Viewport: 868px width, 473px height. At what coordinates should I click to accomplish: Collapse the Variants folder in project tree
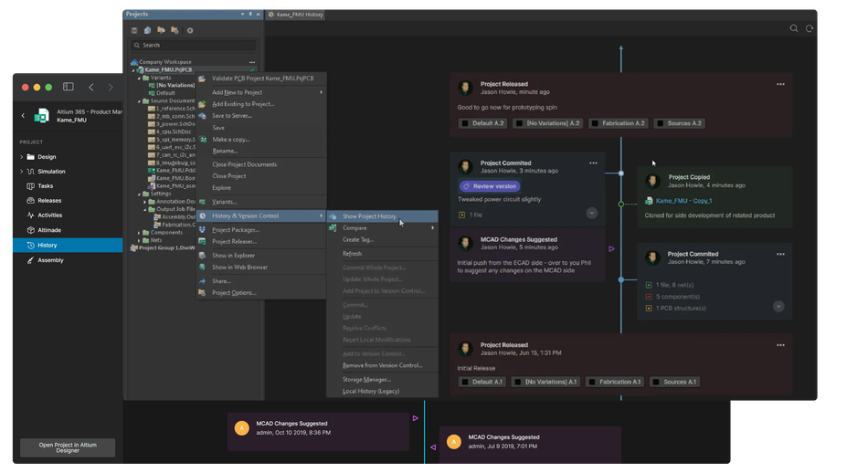[139, 78]
